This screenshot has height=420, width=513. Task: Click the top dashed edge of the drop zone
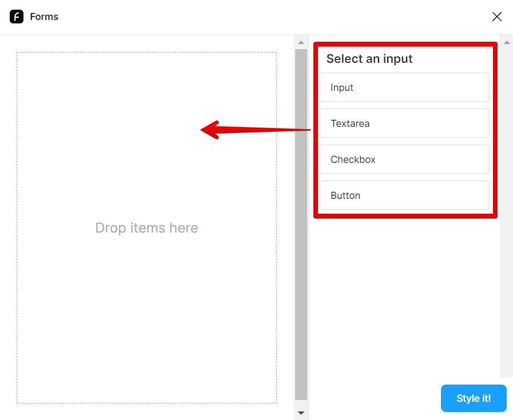(x=146, y=53)
